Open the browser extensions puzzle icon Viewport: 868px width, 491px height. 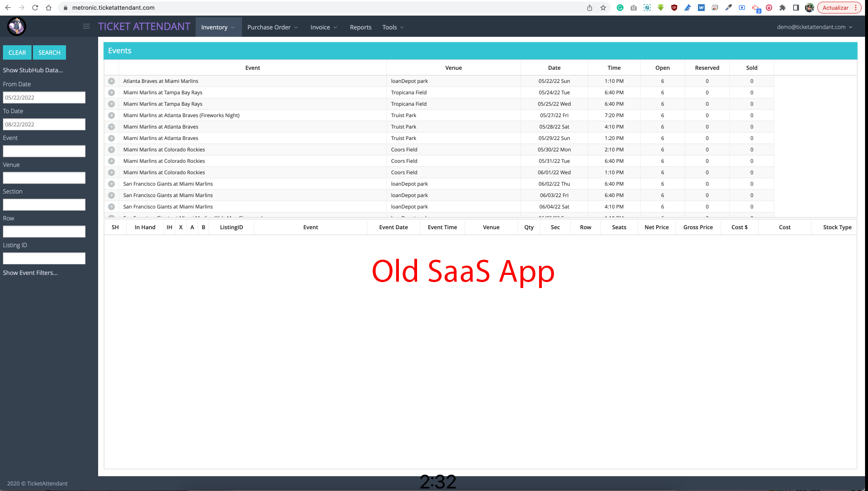pos(783,8)
